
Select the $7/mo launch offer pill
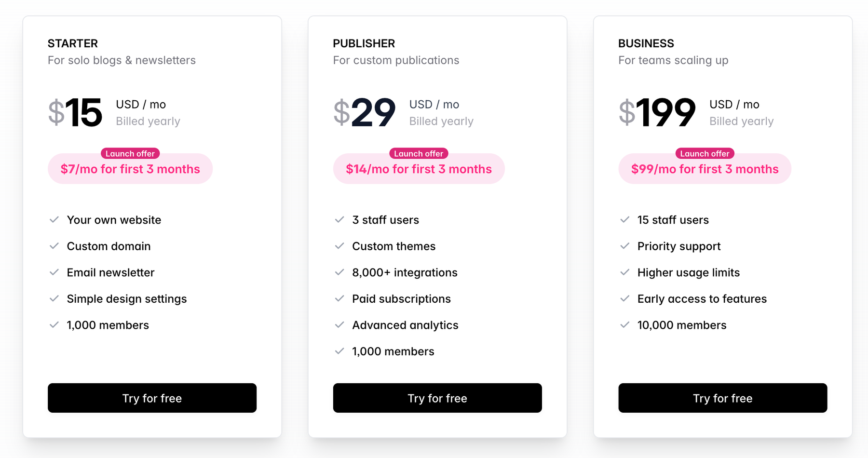coord(130,170)
